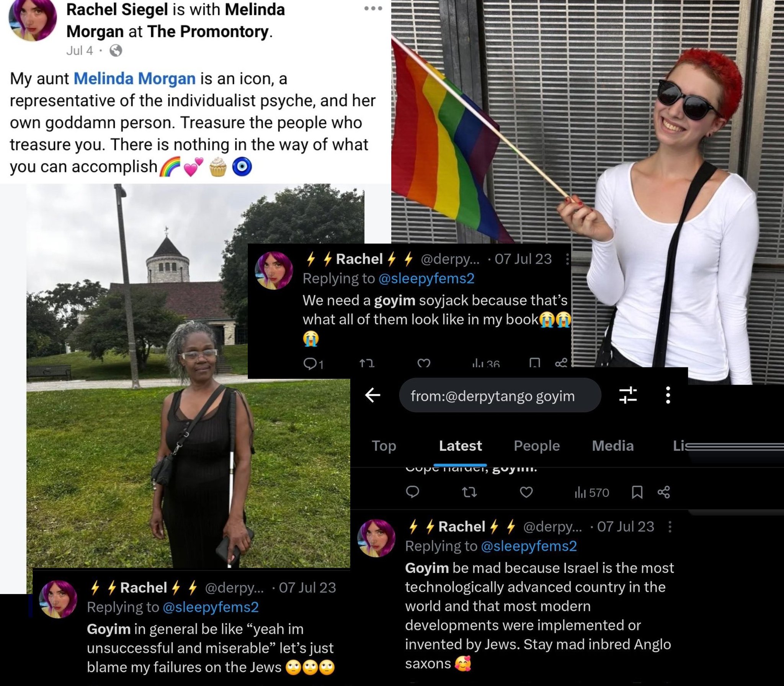Reply to the tweet with 570 views
The image size is (784, 686).
point(412,492)
